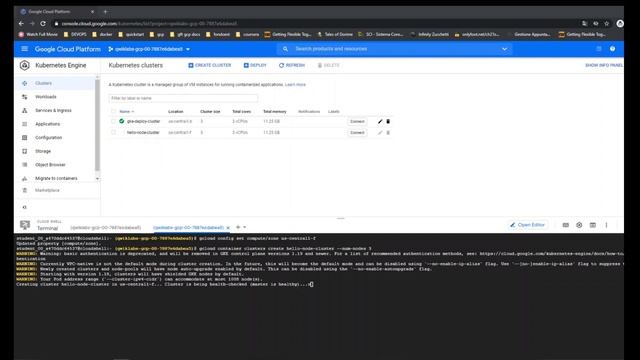
Task: Open Workloads in the Kubernetes sidebar
Action: coord(46,97)
